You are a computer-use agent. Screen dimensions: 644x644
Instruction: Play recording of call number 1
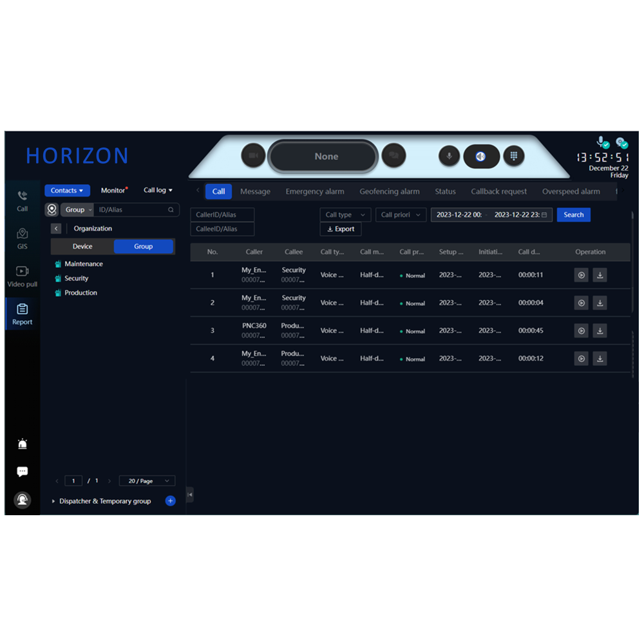point(581,276)
